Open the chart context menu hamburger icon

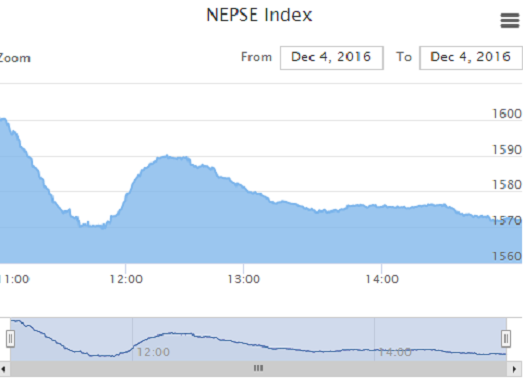[510, 20]
